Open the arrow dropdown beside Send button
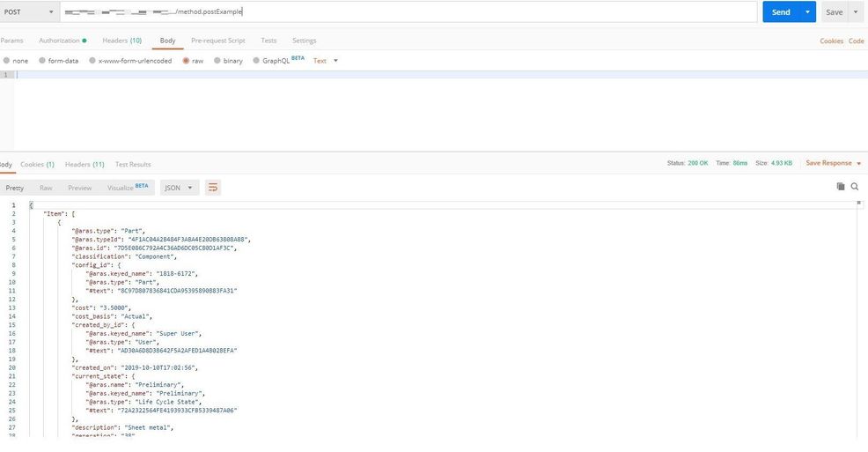The height and width of the screenshot is (452, 868). tap(807, 12)
